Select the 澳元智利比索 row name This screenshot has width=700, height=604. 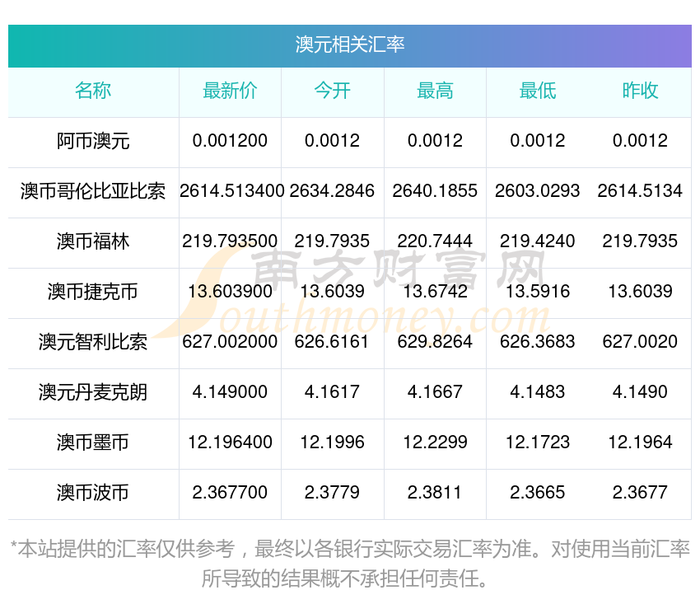pos(93,342)
